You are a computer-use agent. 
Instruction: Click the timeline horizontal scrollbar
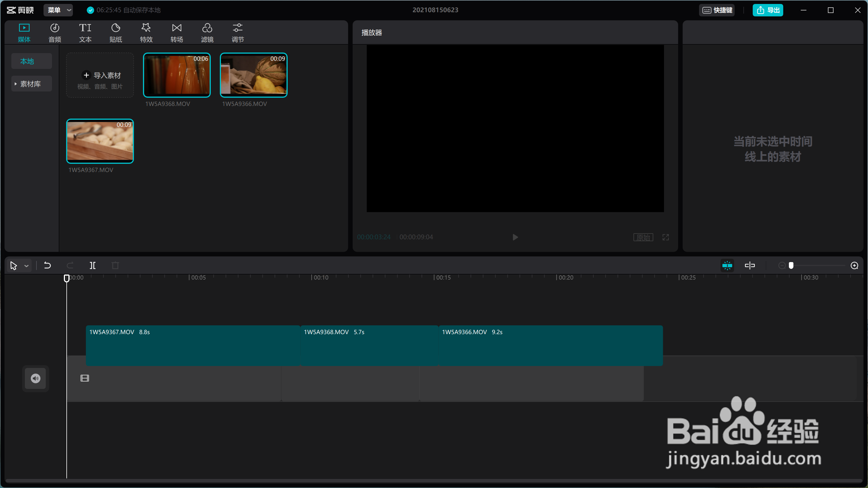click(434, 481)
